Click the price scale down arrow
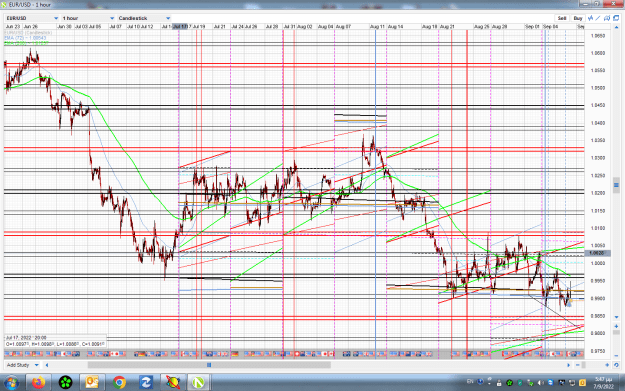The width and height of the screenshot is (625, 391). click(x=616, y=317)
